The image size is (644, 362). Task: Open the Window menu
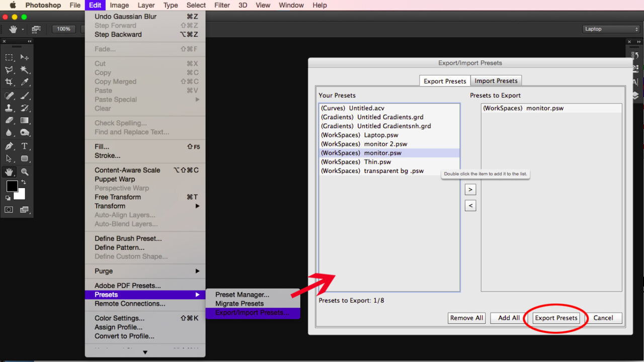pyautogui.click(x=291, y=5)
